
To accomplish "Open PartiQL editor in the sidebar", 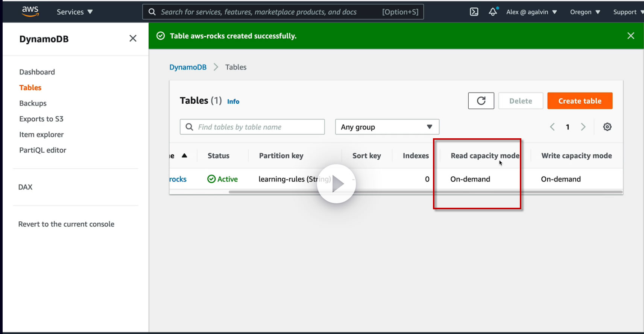I will pyautogui.click(x=43, y=150).
